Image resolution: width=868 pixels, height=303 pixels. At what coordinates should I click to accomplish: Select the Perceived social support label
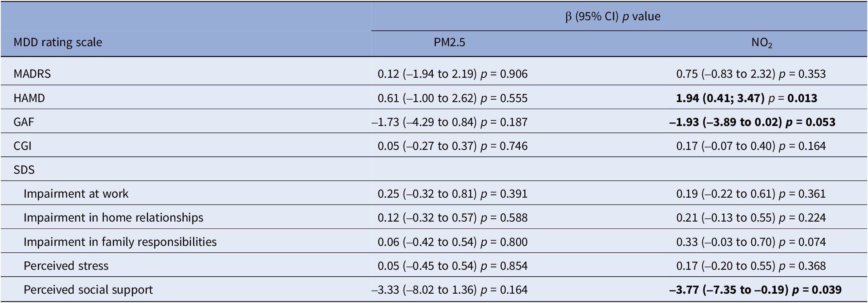pyautogui.click(x=88, y=290)
